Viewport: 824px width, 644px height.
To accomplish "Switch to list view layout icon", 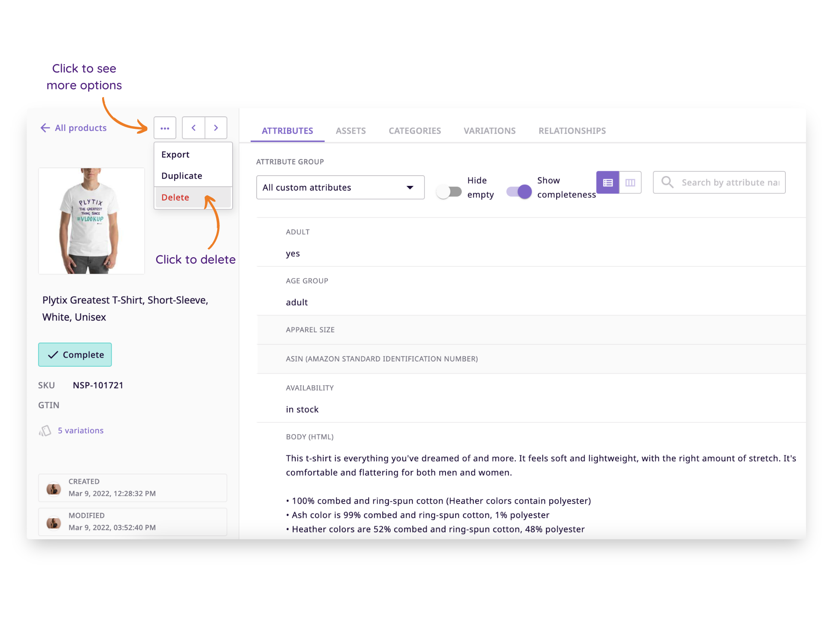I will click(608, 182).
